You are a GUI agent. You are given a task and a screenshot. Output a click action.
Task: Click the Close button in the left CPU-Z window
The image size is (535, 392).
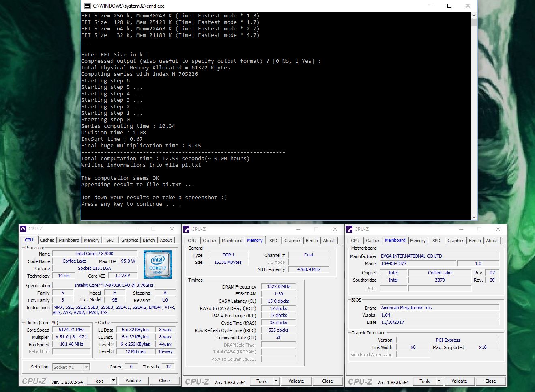coord(164,381)
